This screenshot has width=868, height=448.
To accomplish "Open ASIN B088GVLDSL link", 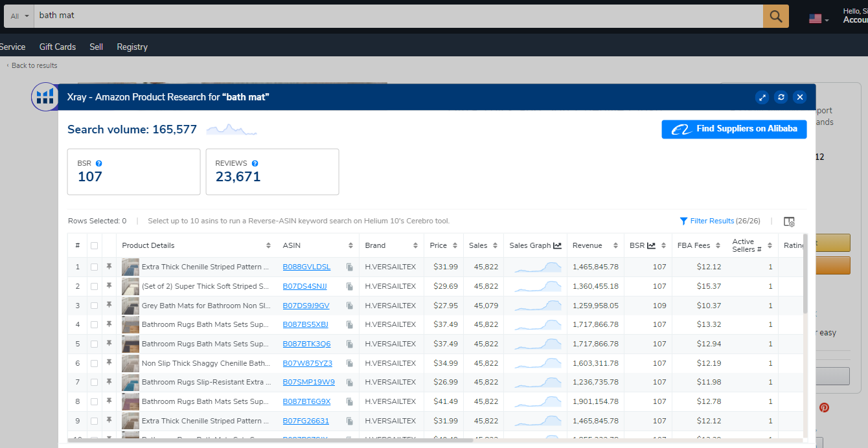I will coord(306,267).
